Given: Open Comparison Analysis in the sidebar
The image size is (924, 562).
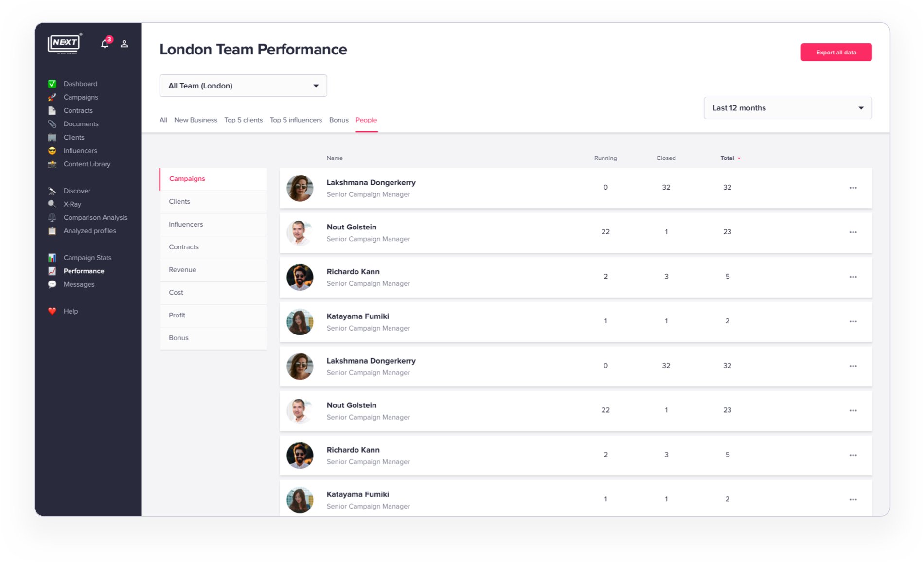Looking at the screenshot, I should [95, 218].
